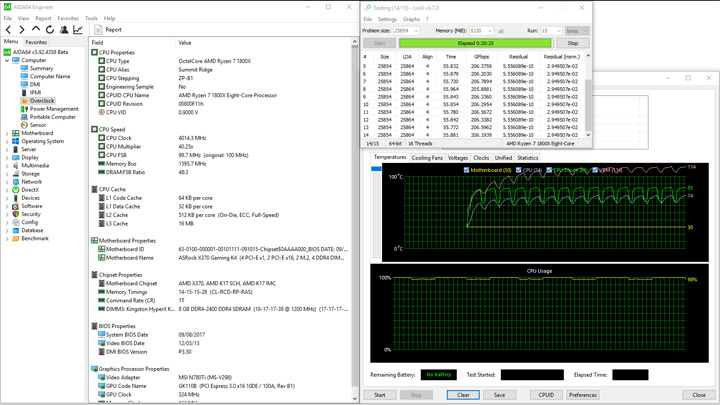Refresh the AIDA64 page
The image size is (720, 405).
pyautogui.click(x=50, y=30)
